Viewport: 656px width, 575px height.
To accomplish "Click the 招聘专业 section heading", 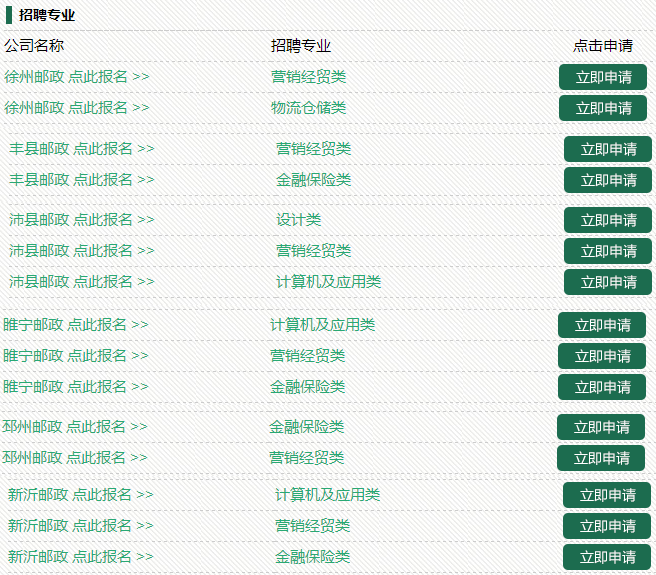I will point(47,15).
